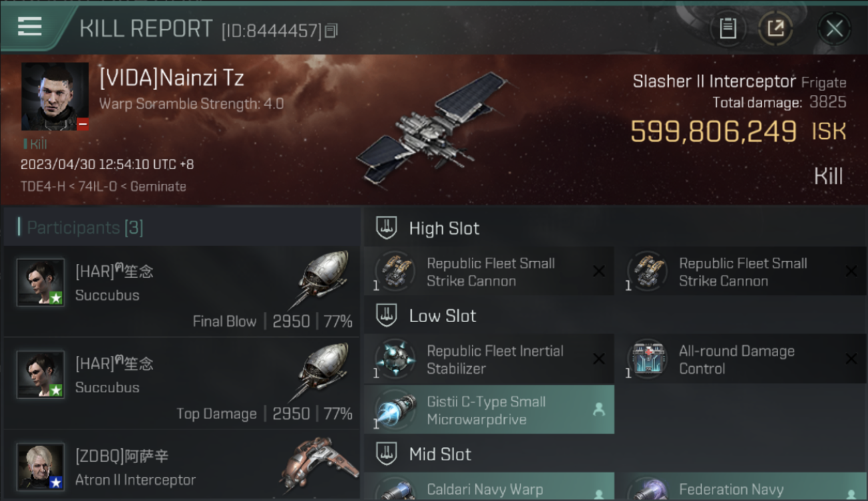Screen dimensions: 868x501
Task: Copy the kill report ID
Action: click(332, 30)
